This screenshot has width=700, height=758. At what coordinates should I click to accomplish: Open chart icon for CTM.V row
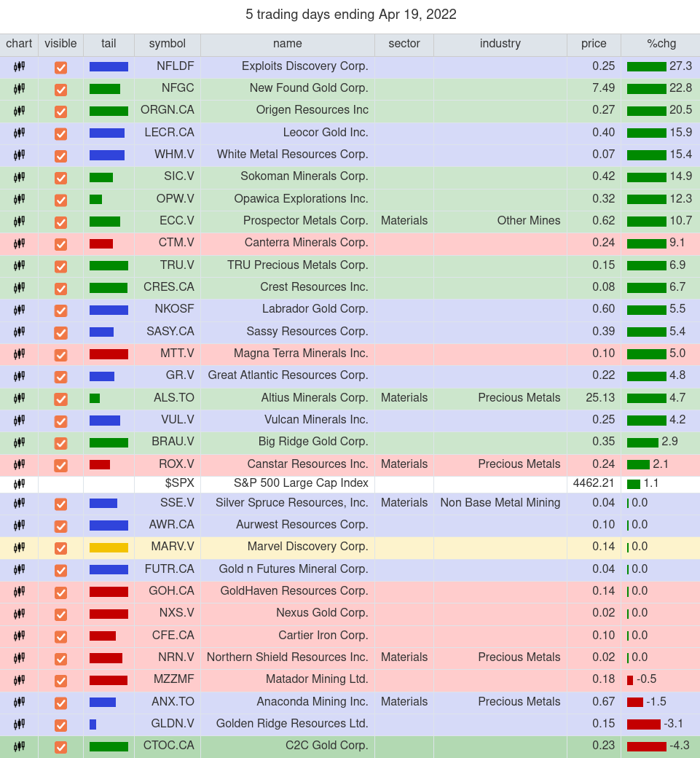pos(19,243)
